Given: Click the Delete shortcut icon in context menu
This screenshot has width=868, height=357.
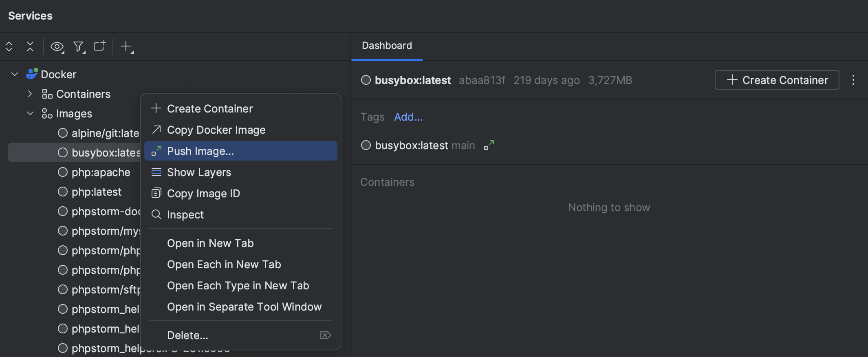Looking at the screenshot, I should point(326,335).
